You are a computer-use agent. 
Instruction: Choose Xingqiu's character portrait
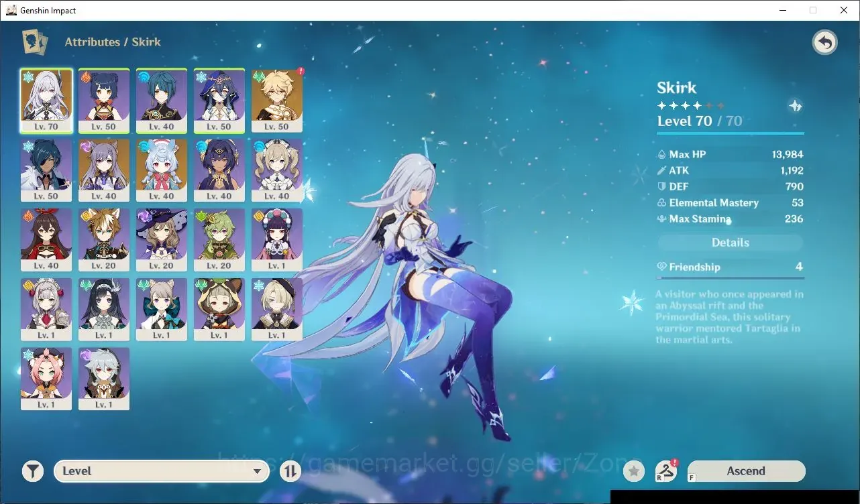point(162,101)
